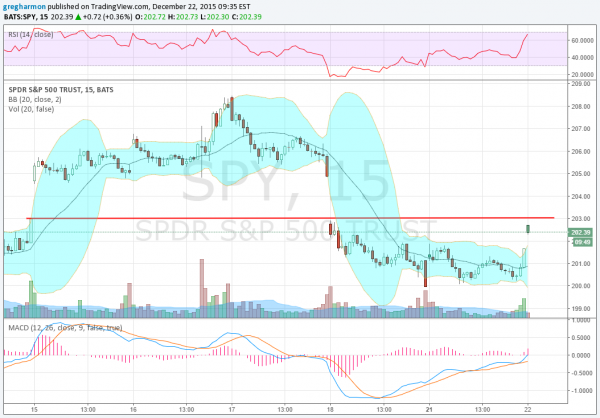The height and width of the screenshot is (418, 600).
Task: Open the gregharmon author link
Action: 25,7
